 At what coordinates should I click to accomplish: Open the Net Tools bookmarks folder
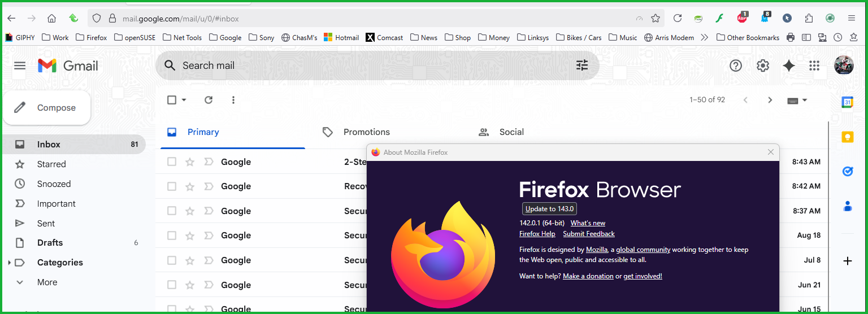[x=182, y=37]
